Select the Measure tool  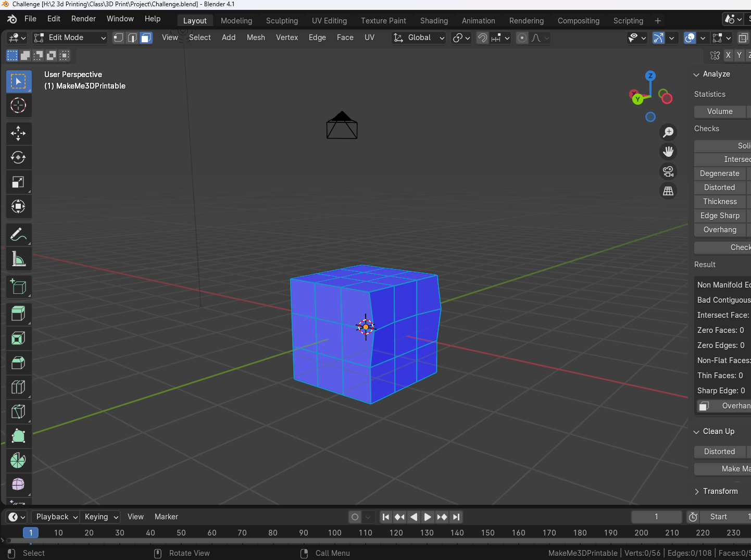point(18,259)
